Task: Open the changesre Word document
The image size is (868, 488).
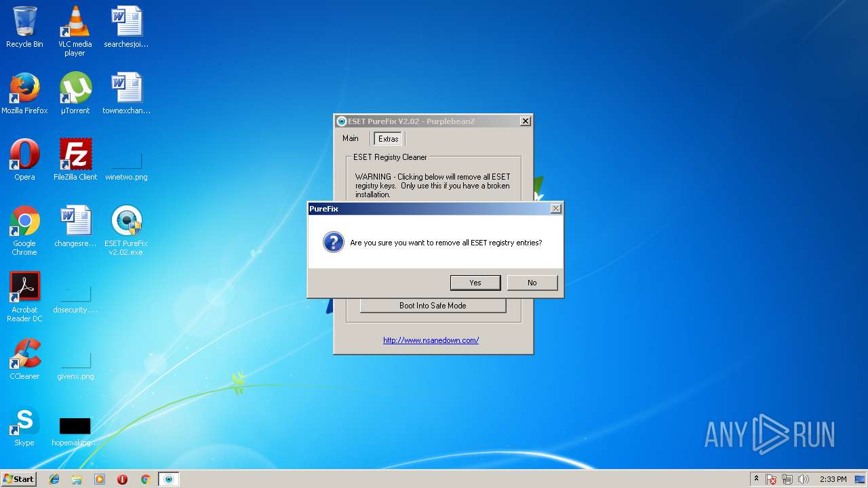Action: [x=75, y=226]
